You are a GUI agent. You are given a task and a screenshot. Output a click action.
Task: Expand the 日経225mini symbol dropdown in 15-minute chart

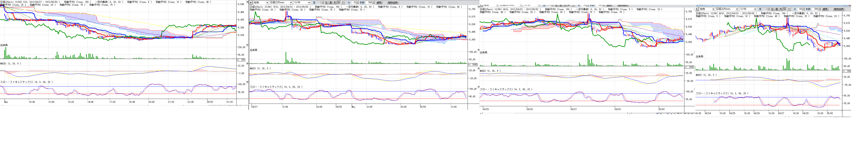click(x=291, y=3)
